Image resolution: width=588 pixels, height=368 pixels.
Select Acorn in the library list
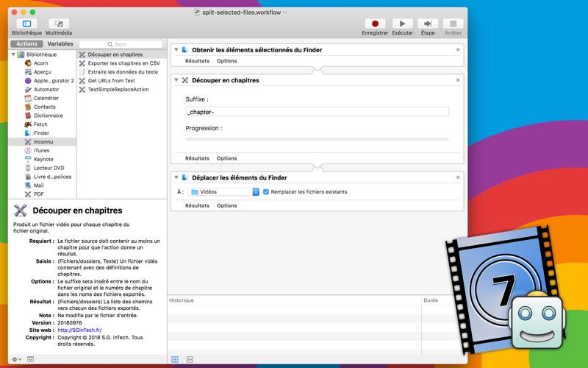41,63
